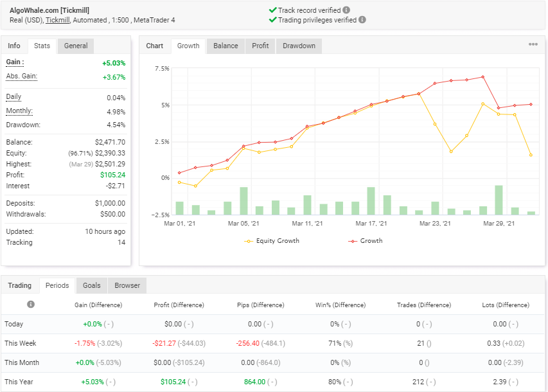Viewport: 548px width, 392px height.
Task: Click This Year win rate 80%
Action: pos(335,382)
